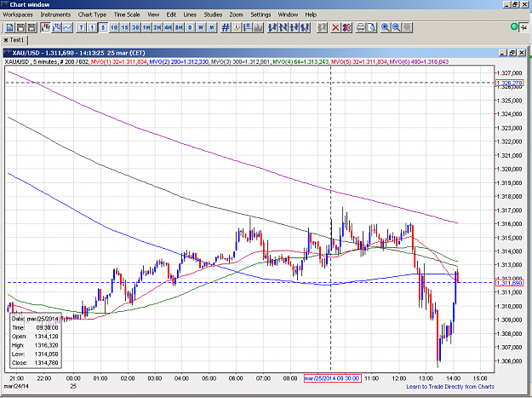Create new chart document icon
This screenshot has width=532, height=398.
pyautogui.click(x=9, y=27)
